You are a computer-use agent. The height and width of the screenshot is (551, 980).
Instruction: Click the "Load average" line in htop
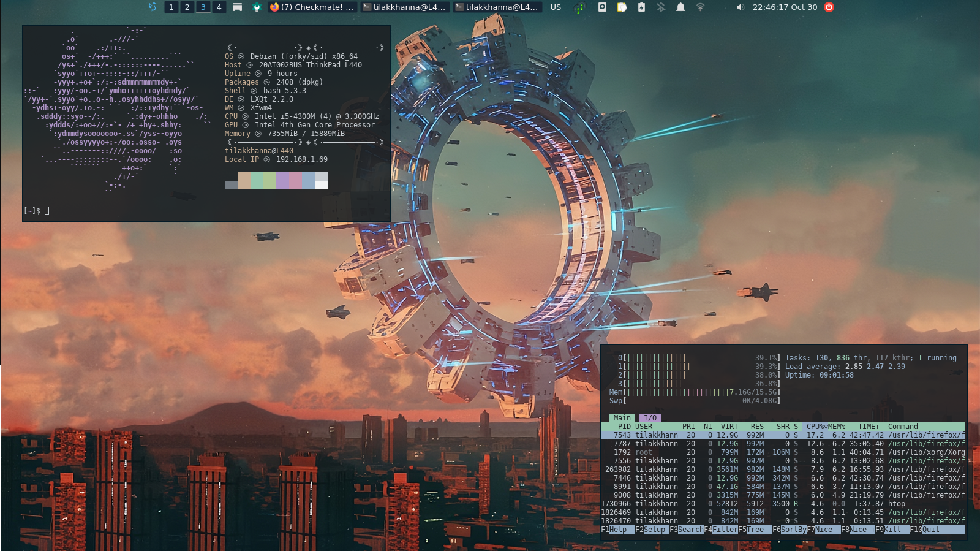(845, 367)
